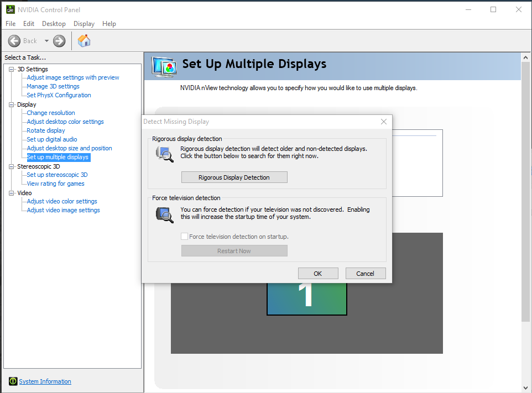Image resolution: width=532 pixels, height=393 pixels.
Task: Click the vertical scrollbar down arrow
Action: [x=525, y=388]
